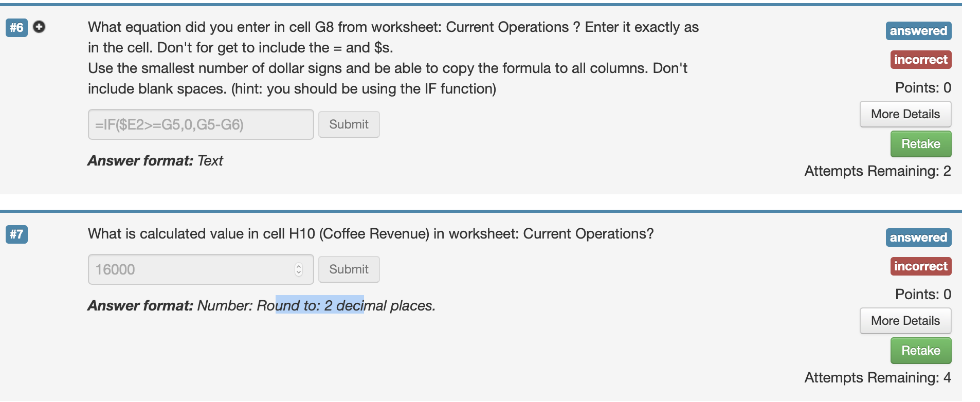Screen dimensions: 980x402
Task: Focus the 16000 number answer field
Action: click(x=190, y=269)
